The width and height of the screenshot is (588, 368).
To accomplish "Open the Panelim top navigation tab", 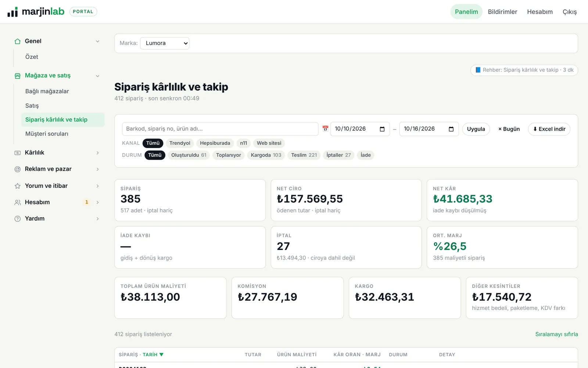I will 466,12.
